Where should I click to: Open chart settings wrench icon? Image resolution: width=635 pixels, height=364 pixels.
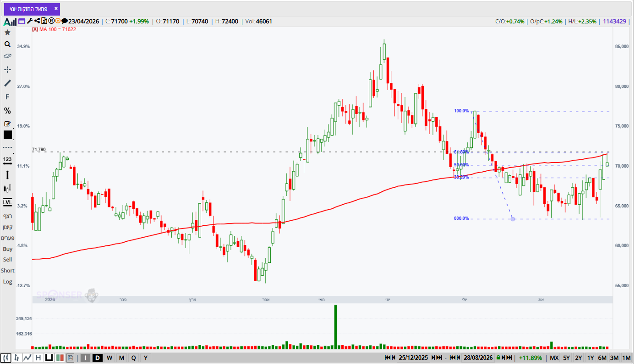point(30,21)
